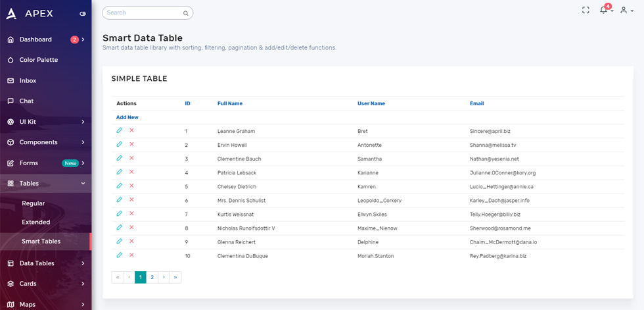
Task: Open the user profile dropdown
Action: coord(627,11)
